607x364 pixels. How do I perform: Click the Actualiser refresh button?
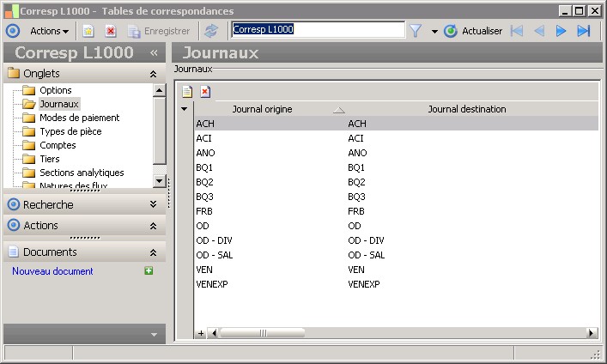[x=473, y=31]
